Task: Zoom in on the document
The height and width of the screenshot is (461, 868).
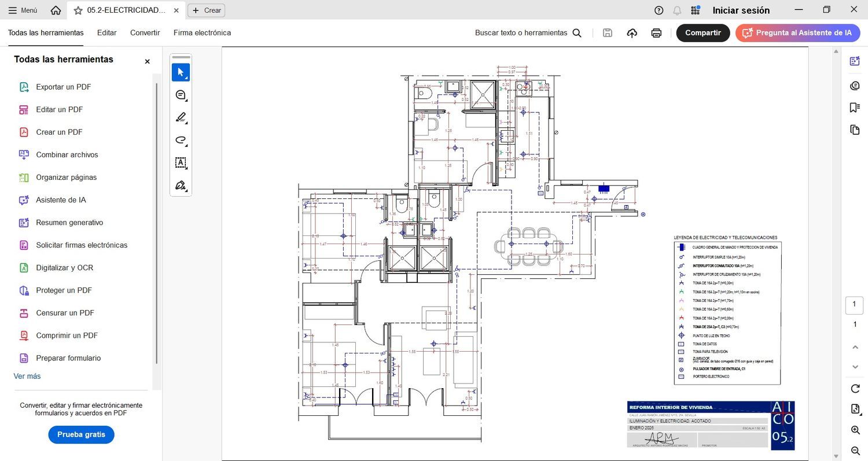Action: [855, 430]
